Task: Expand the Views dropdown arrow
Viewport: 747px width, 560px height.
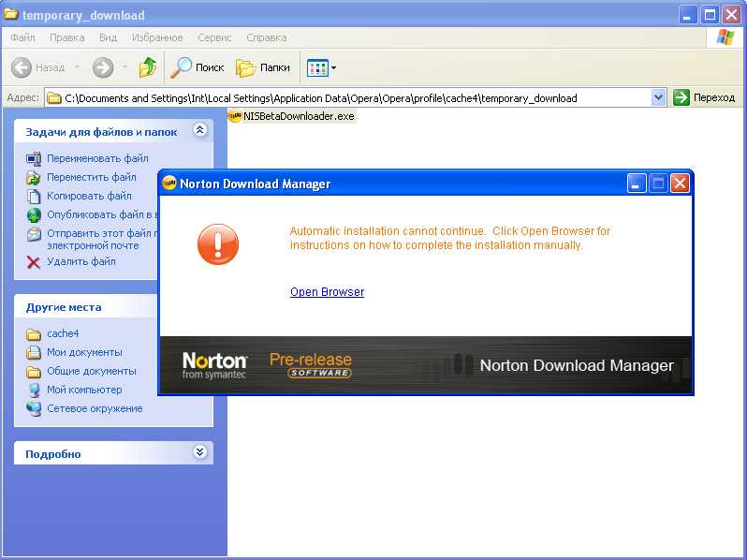Action: 334,67
